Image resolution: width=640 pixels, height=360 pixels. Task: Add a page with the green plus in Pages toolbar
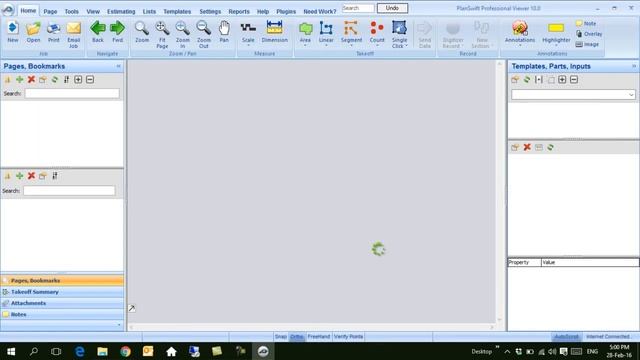19,80
